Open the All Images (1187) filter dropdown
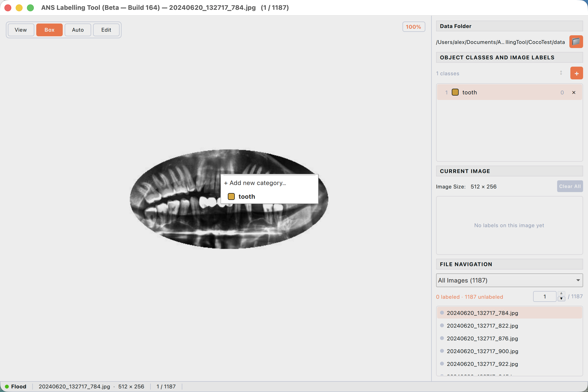The height and width of the screenshot is (392, 588). click(x=509, y=280)
